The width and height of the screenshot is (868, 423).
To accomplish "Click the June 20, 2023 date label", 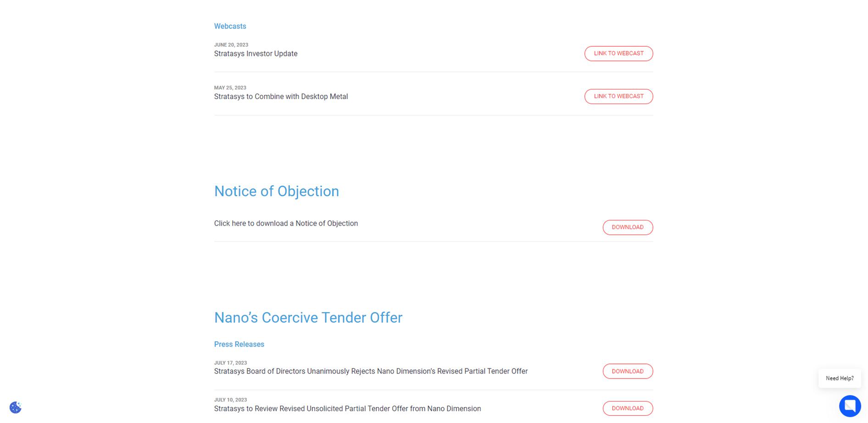I will click(231, 45).
